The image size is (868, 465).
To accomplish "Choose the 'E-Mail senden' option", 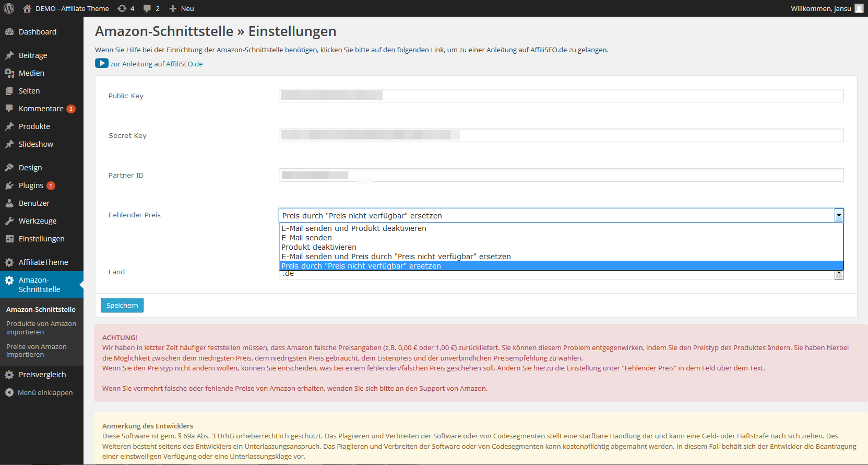I will (x=561, y=238).
